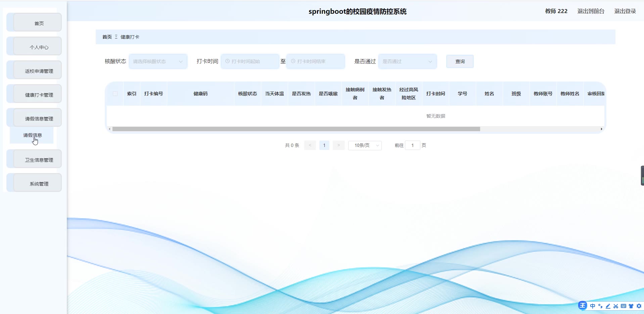Click previous page arrow button

point(310,145)
